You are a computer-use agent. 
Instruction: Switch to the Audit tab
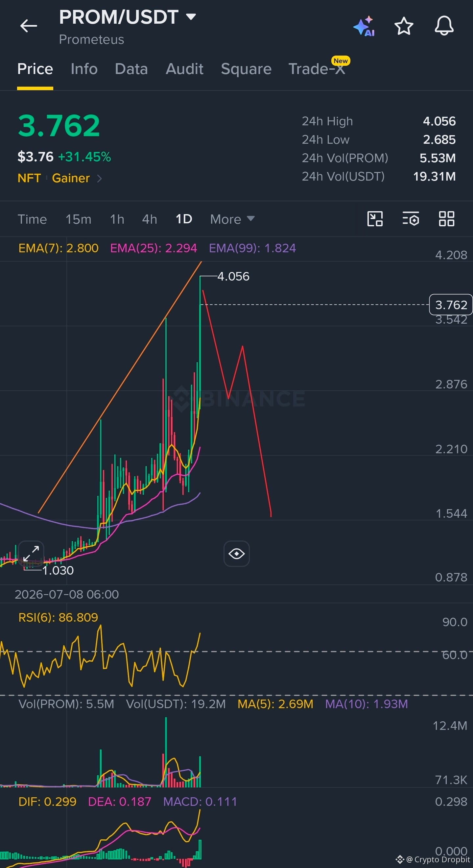184,69
